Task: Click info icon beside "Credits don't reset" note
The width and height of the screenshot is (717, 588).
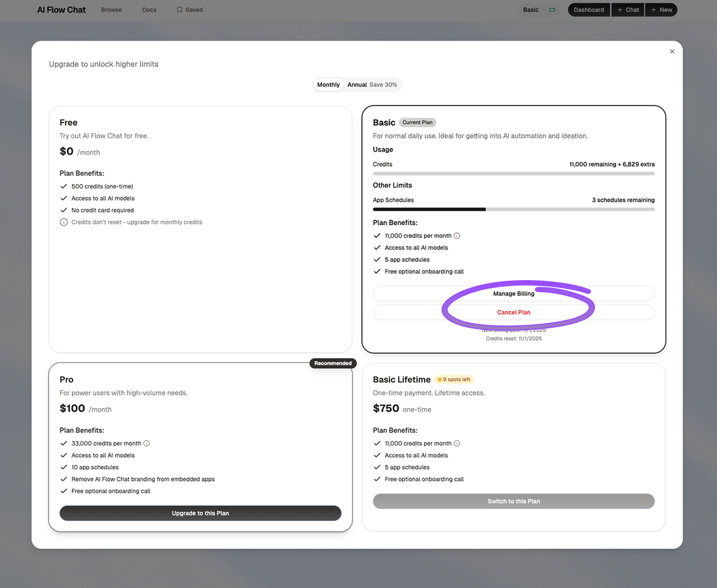Action: [x=64, y=222]
